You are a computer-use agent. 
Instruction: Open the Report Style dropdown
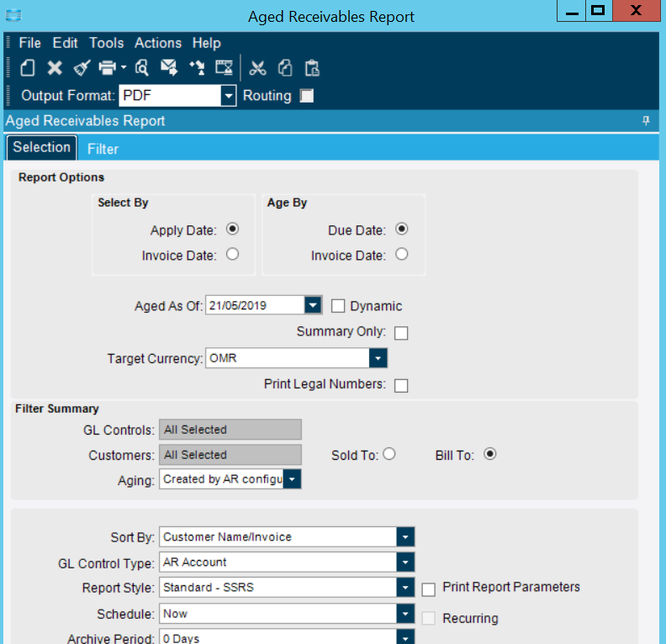click(405, 588)
